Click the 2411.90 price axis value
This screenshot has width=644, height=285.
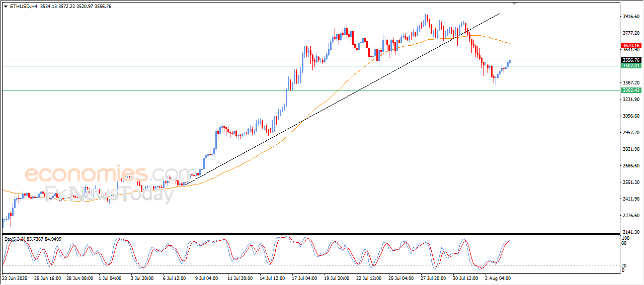click(631, 199)
